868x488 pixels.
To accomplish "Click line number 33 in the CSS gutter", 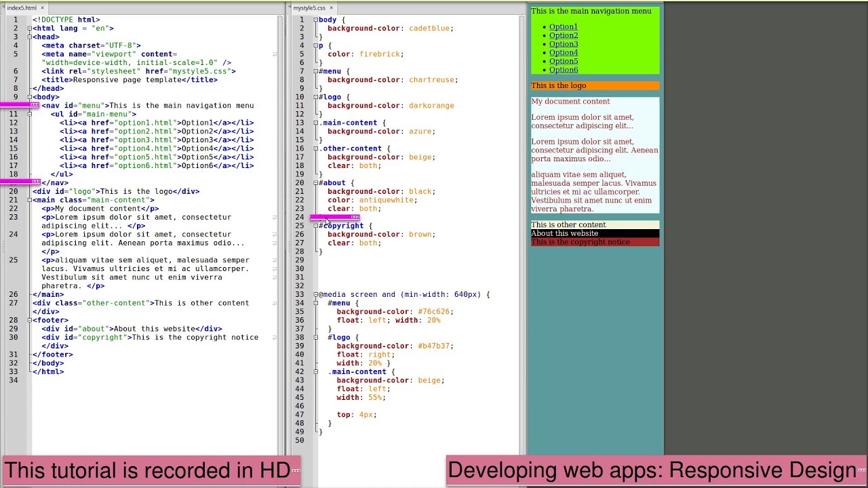I will tap(299, 294).
